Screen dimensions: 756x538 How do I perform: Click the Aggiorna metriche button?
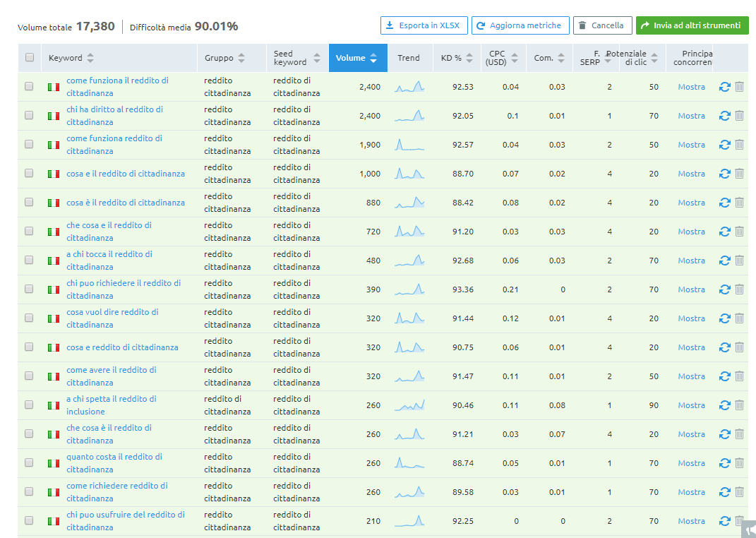(520, 25)
